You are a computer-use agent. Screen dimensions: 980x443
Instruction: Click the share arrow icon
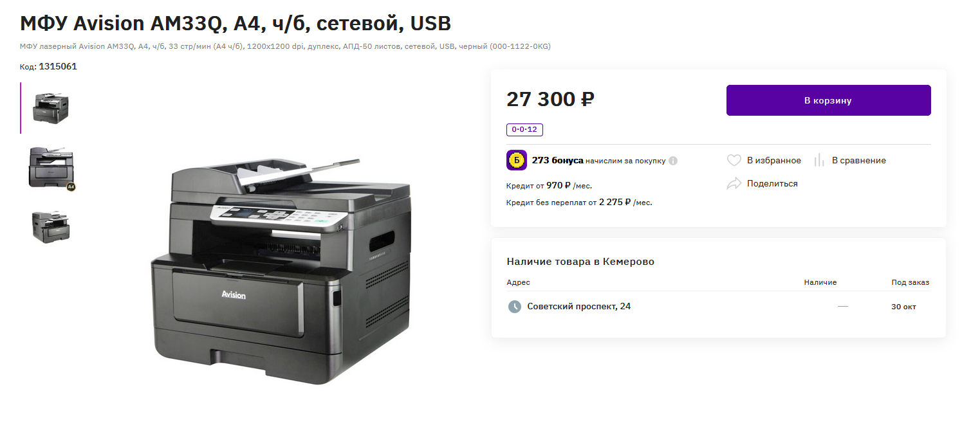(x=734, y=183)
